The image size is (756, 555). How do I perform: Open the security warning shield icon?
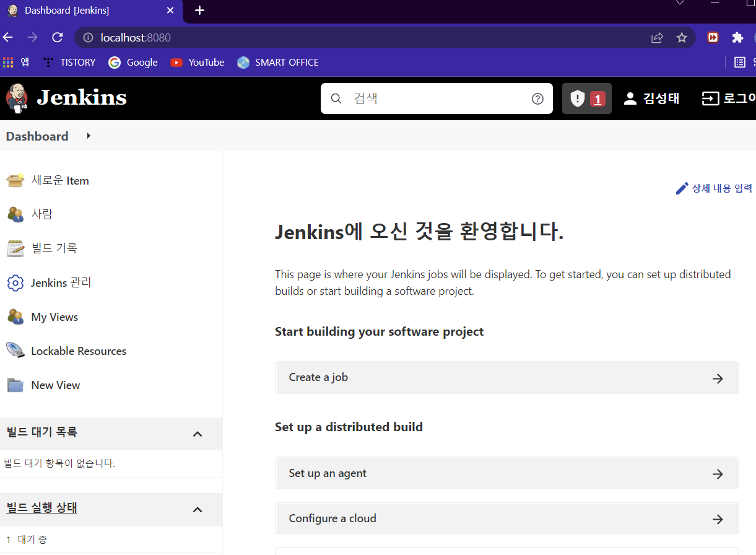click(x=577, y=98)
